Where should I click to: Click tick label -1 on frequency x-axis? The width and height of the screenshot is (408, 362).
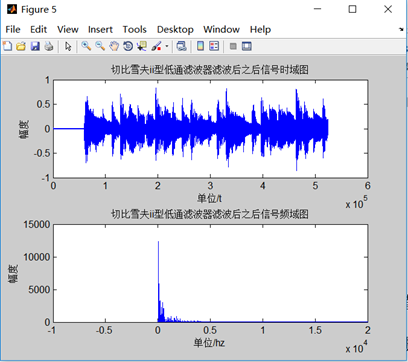click(52, 330)
